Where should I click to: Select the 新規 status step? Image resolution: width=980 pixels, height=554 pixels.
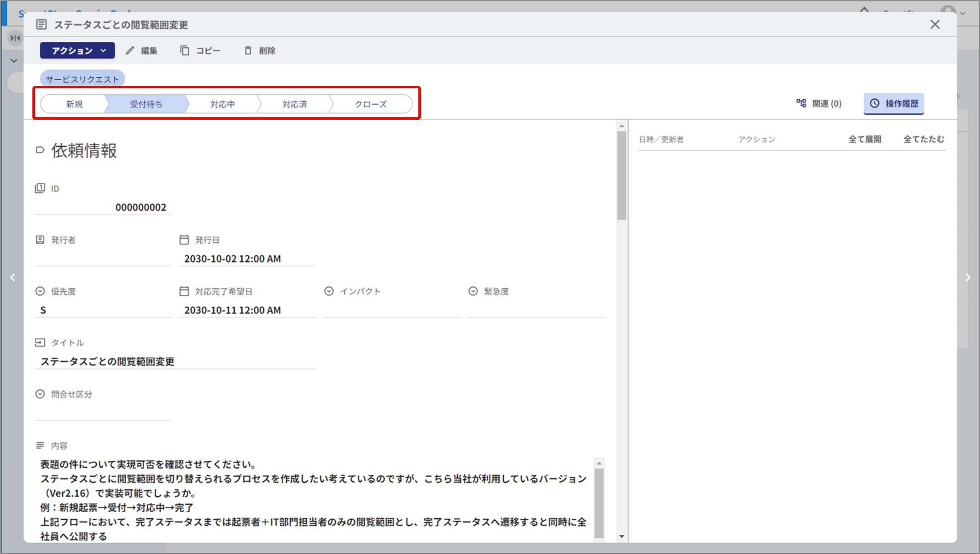pyautogui.click(x=75, y=104)
